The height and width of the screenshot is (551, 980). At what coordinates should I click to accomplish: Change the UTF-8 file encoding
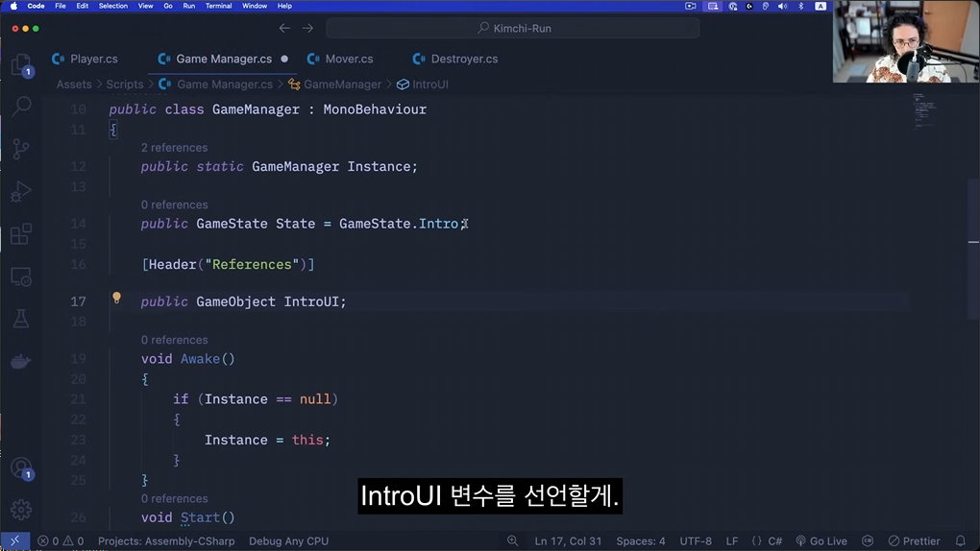coord(696,541)
